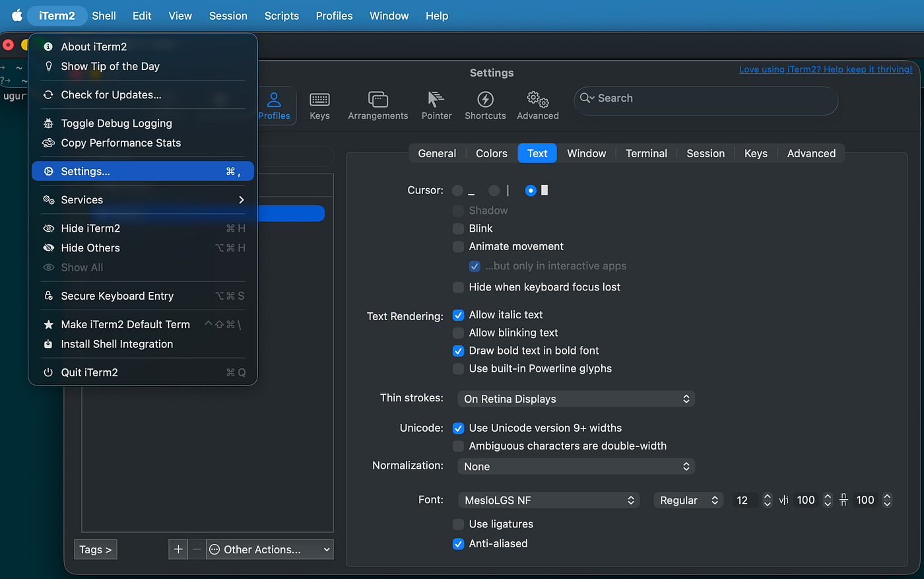Click horizontal spacing stepper arrows
This screenshot has height=579, width=924.
point(828,500)
